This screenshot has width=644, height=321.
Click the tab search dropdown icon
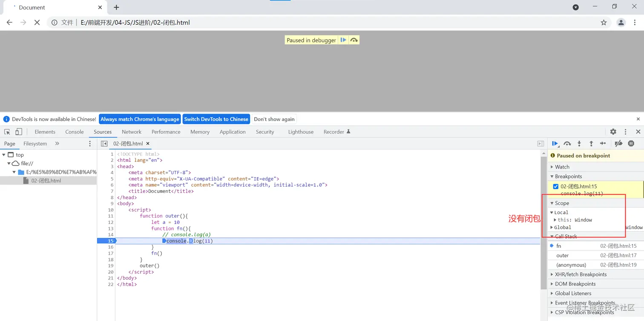point(575,7)
